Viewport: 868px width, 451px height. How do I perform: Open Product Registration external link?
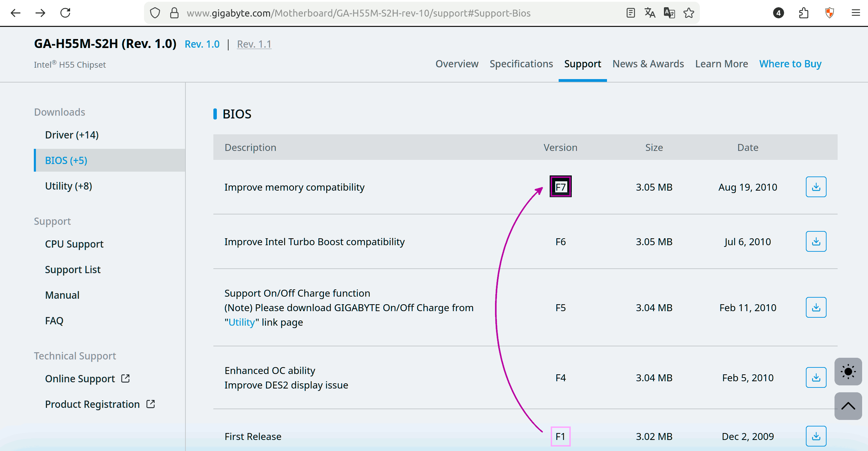coord(100,404)
